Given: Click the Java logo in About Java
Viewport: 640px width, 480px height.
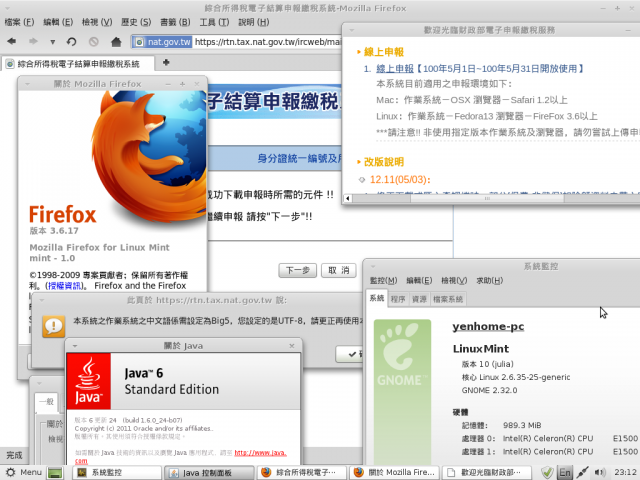Looking at the screenshot, I should [89, 381].
